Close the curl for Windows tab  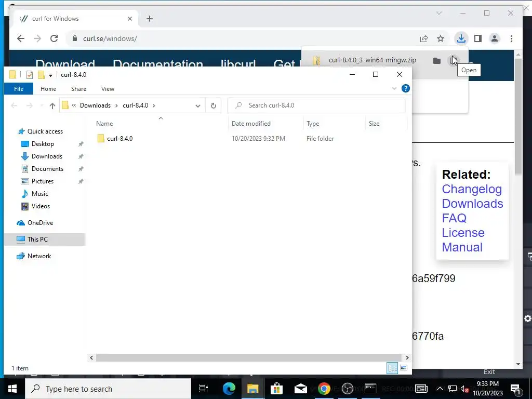[129, 19]
